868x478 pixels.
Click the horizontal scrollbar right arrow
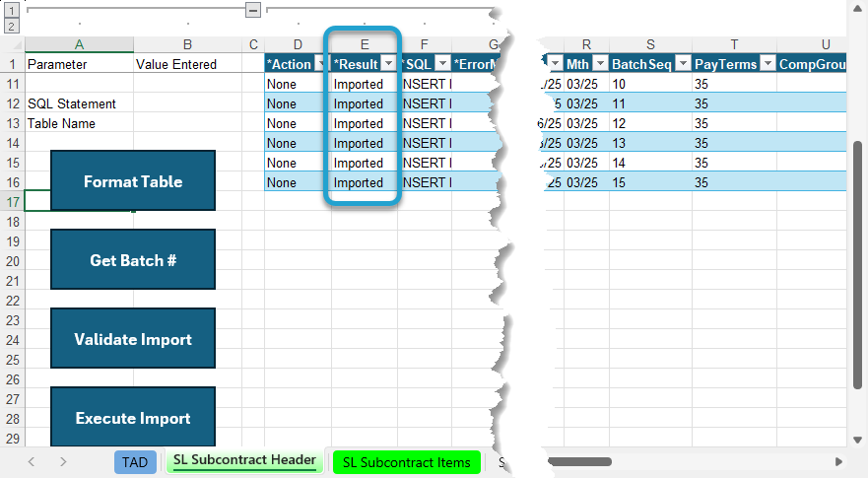coord(839,461)
